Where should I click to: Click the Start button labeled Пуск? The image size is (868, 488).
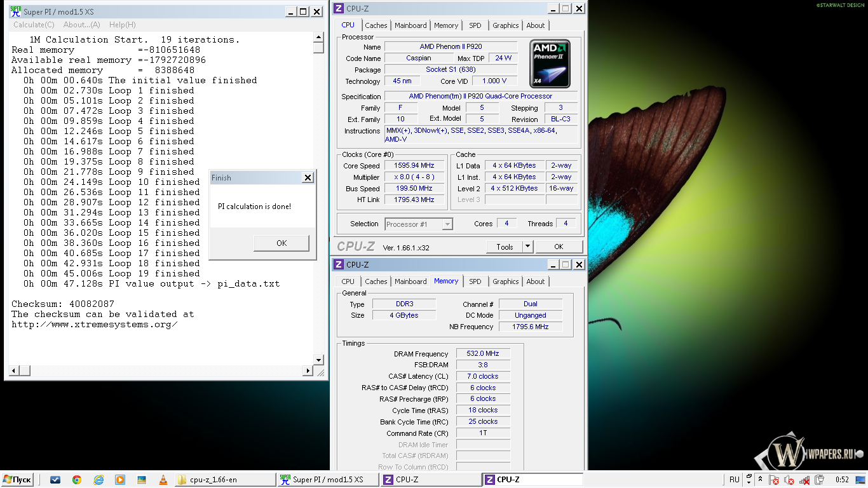tap(17, 480)
